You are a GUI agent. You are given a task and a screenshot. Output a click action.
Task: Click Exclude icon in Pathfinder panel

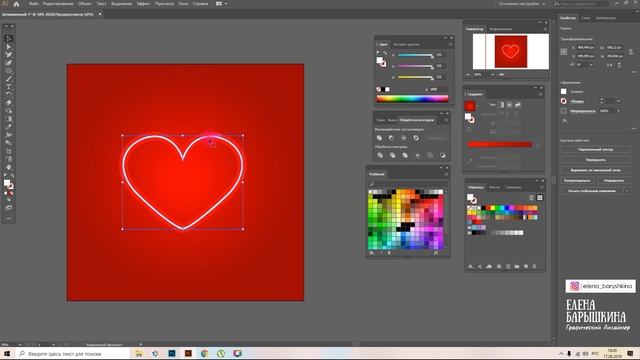416,138
